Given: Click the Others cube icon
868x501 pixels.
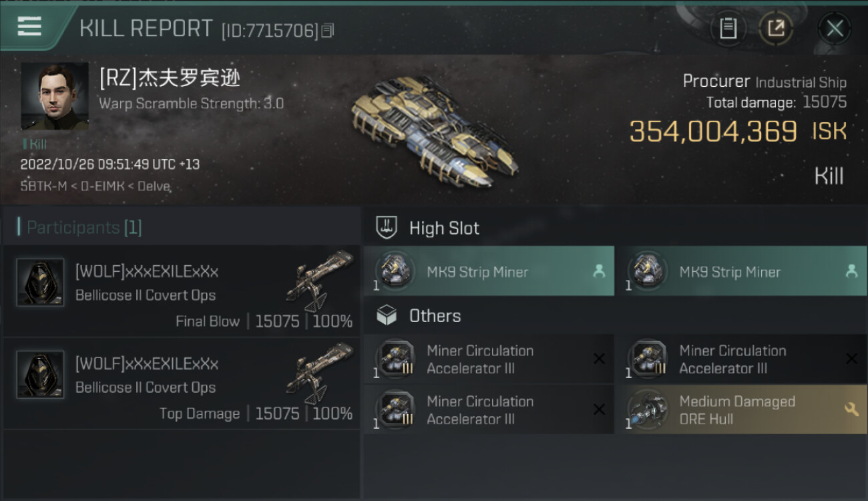Looking at the screenshot, I should [x=387, y=315].
